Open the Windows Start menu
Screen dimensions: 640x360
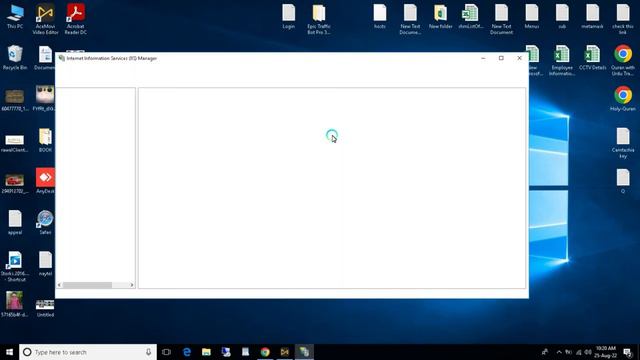tap(9, 352)
